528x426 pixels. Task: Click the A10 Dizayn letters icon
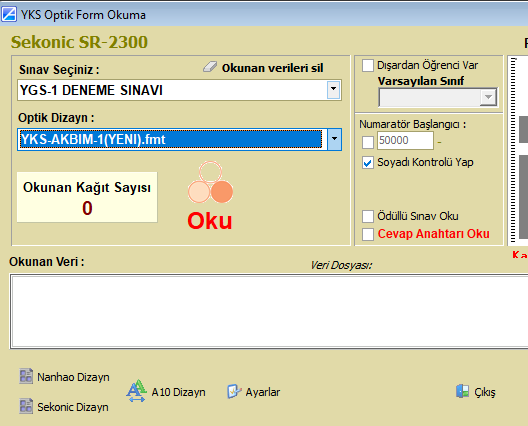pyautogui.click(x=136, y=391)
